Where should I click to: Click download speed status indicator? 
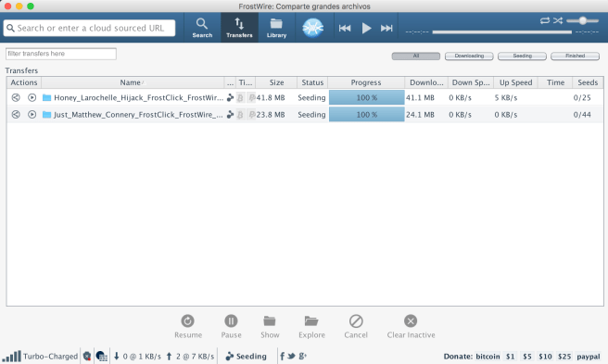point(137,357)
